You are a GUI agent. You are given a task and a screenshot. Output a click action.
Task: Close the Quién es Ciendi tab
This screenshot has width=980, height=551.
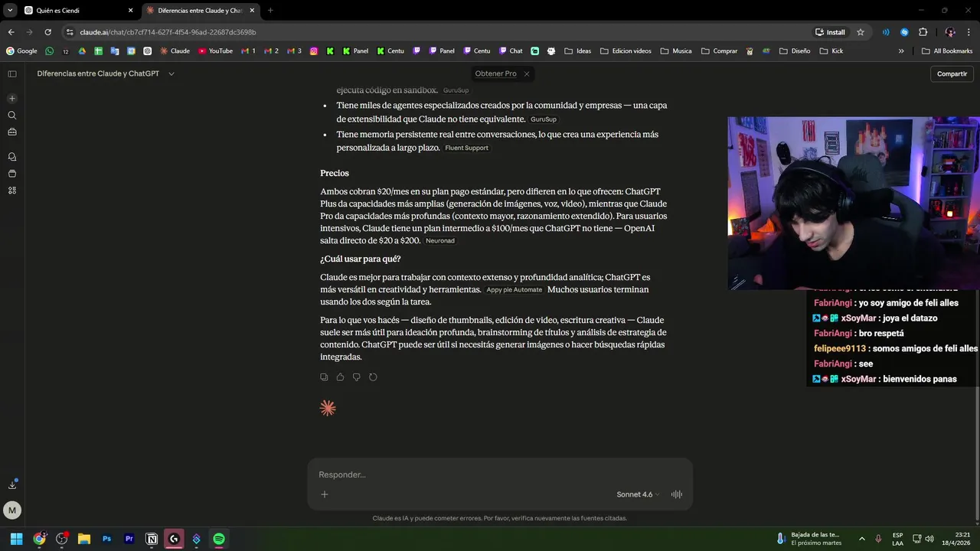point(130,11)
